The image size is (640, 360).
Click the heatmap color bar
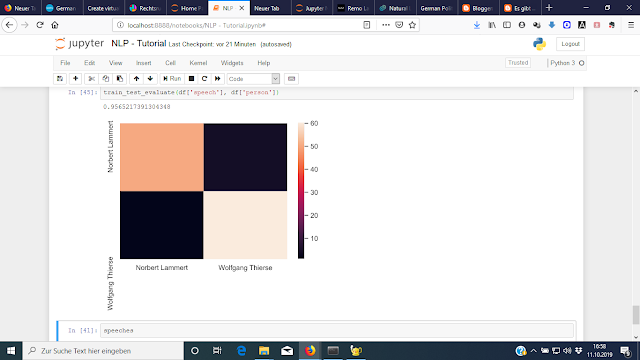point(301,191)
